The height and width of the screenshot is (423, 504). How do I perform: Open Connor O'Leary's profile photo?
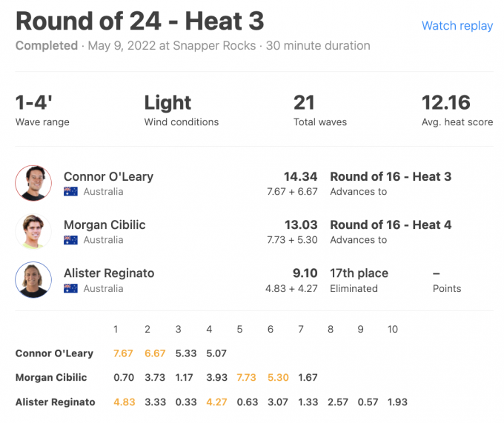click(33, 183)
